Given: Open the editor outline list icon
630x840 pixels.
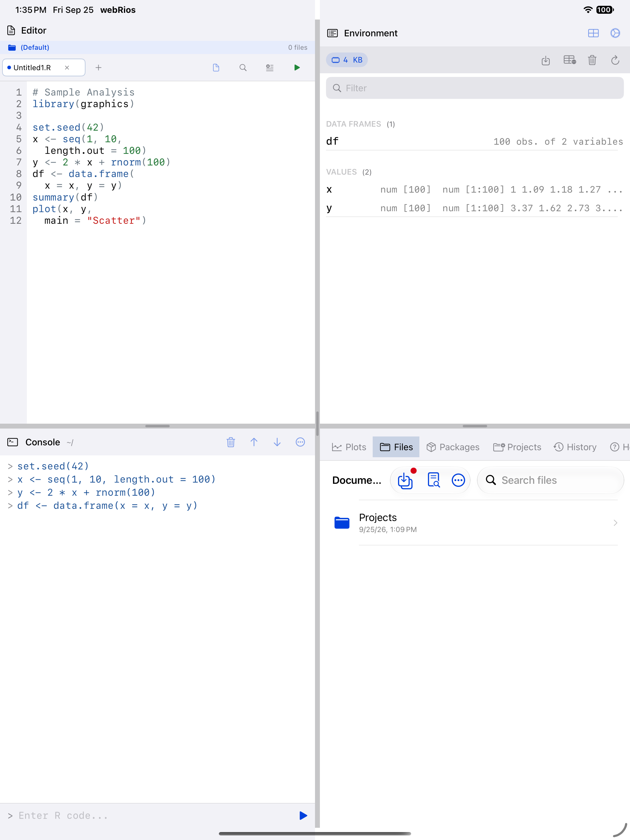Looking at the screenshot, I should pyautogui.click(x=270, y=67).
